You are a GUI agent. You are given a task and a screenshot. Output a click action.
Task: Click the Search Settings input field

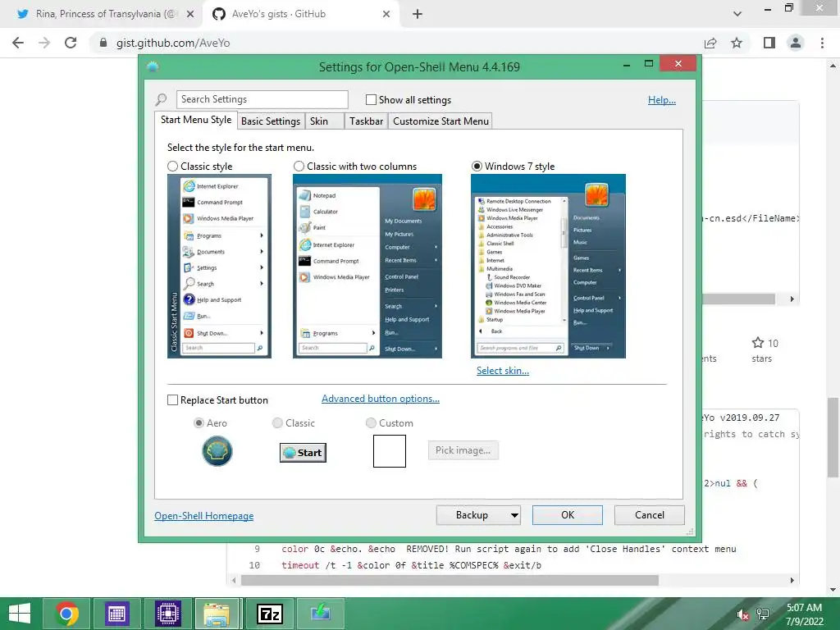262,99
